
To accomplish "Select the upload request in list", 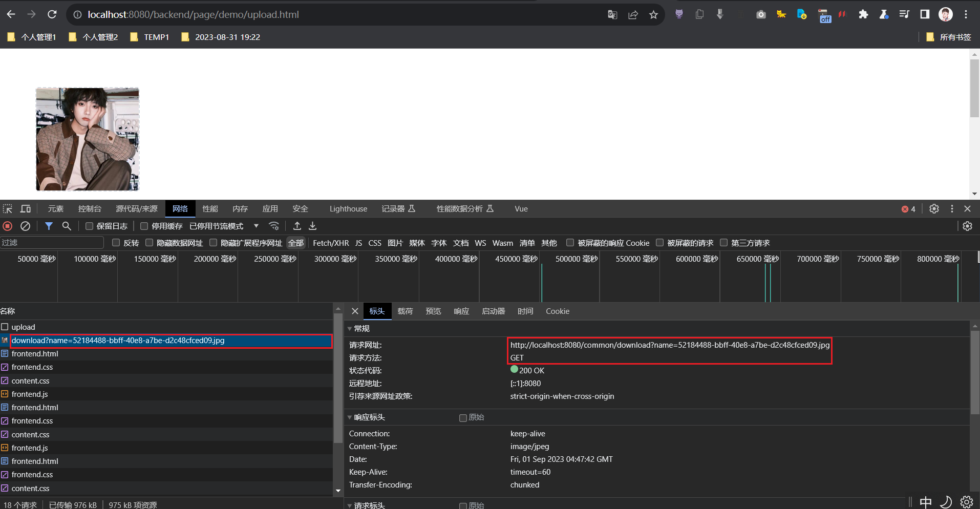I will 24,327.
